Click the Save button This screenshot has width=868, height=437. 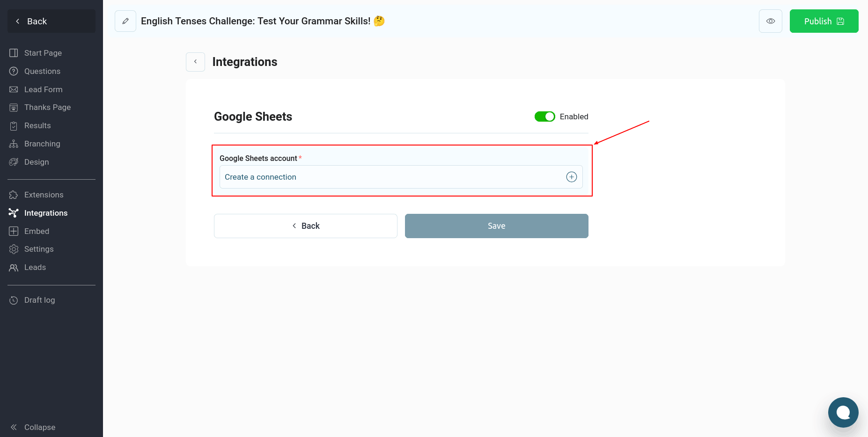point(496,226)
